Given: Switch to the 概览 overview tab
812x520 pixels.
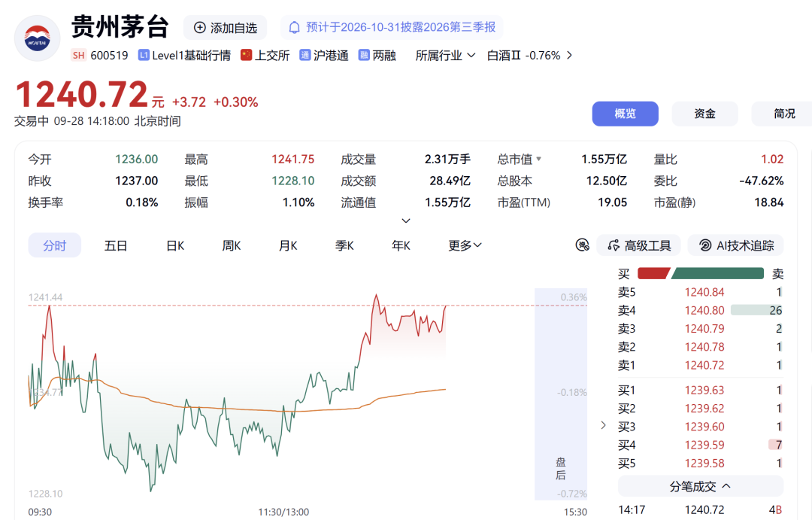Looking at the screenshot, I should coord(625,114).
